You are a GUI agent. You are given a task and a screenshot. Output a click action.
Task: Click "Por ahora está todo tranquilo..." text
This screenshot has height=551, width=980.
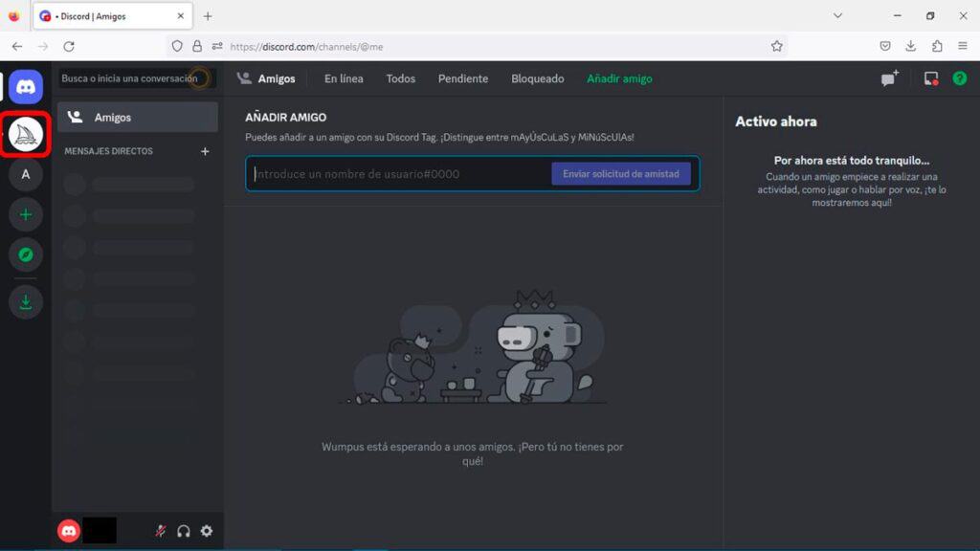pyautogui.click(x=851, y=161)
